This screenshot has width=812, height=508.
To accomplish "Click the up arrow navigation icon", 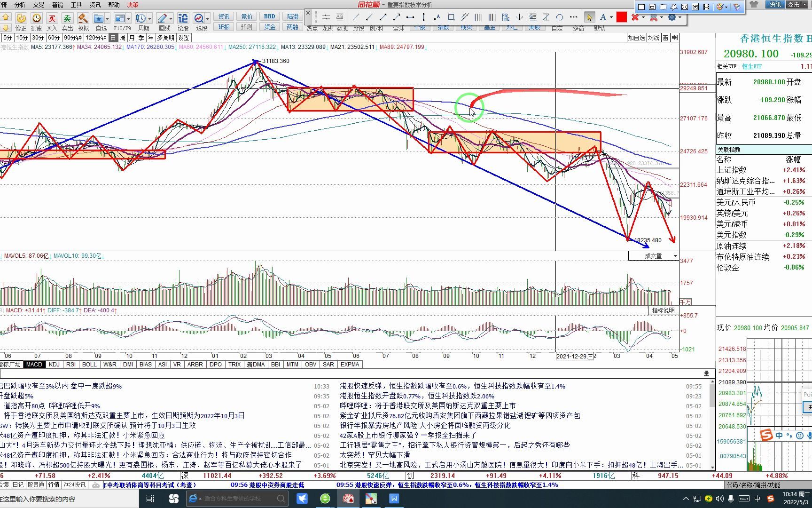I will [x=6, y=17].
